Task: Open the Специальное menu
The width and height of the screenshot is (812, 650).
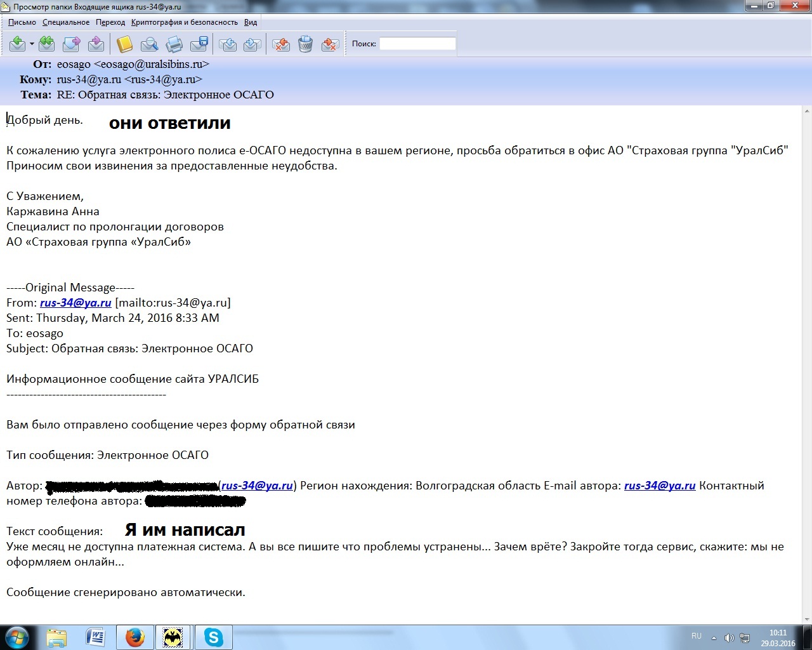Action: point(66,22)
